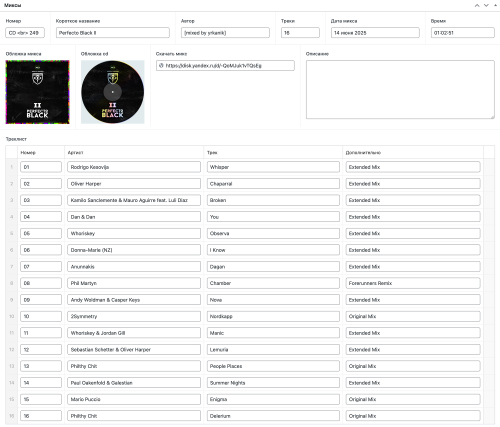Image resolution: width=500 pixels, height=427 pixels.
Task: Edit artist field 'Anunnakis'
Action: pos(134,267)
